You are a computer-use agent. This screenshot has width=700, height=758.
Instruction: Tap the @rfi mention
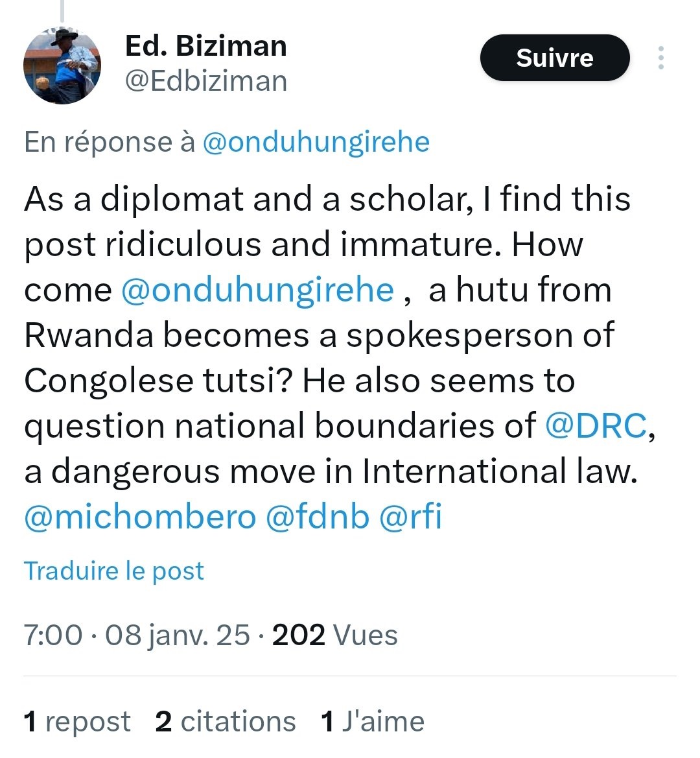tap(410, 517)
